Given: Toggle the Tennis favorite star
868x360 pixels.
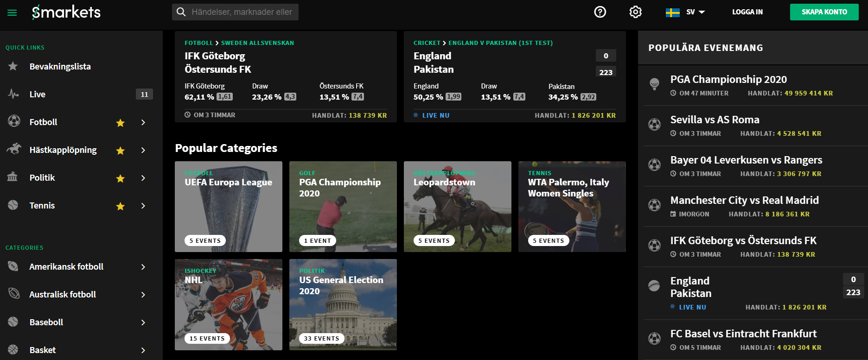Looking at the screenshot, I should [120, 206].
